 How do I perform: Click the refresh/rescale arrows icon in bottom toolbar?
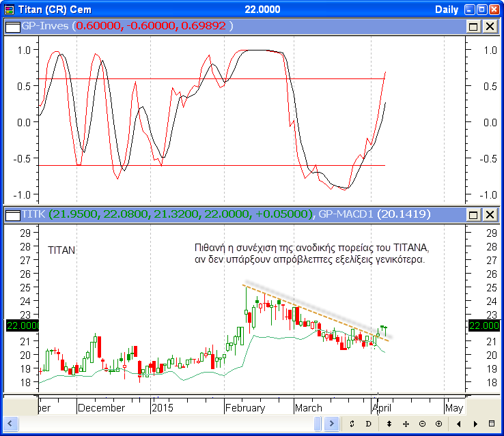tap(352, 424)
